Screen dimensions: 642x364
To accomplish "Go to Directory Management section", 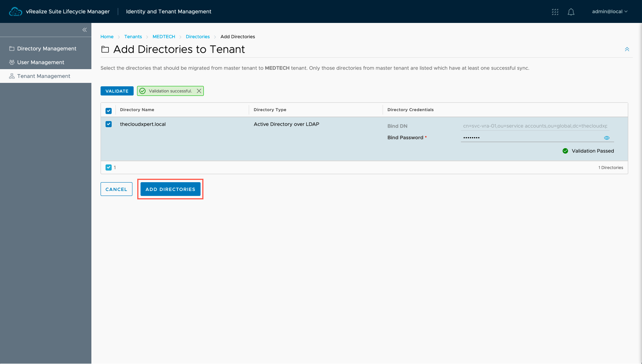I will tap(47, 49).
